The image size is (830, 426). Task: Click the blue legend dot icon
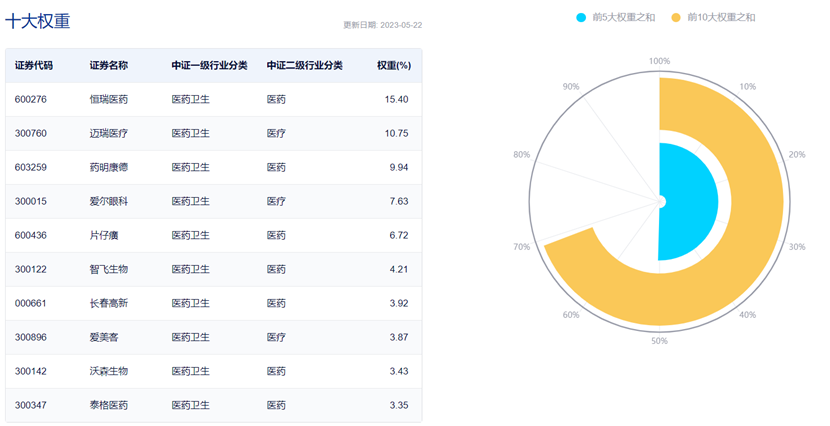(582, 17)
